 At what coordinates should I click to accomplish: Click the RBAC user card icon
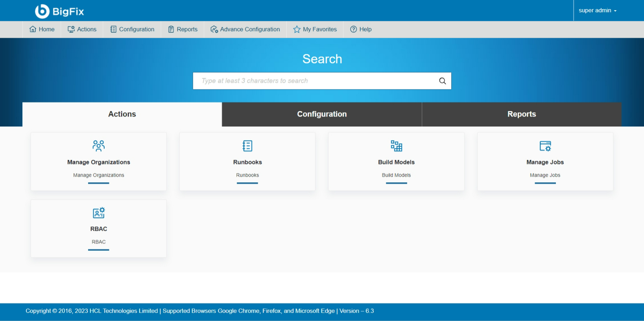tap(99, 213)
